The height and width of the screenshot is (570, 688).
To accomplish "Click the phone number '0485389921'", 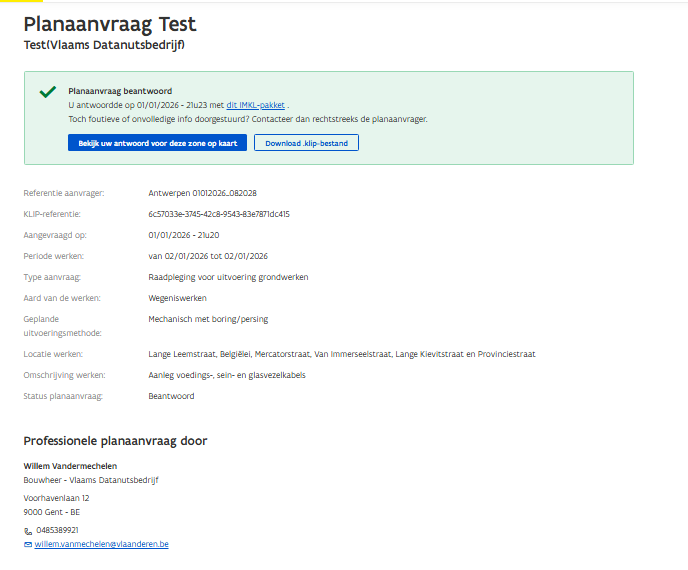I will (57, 530).
